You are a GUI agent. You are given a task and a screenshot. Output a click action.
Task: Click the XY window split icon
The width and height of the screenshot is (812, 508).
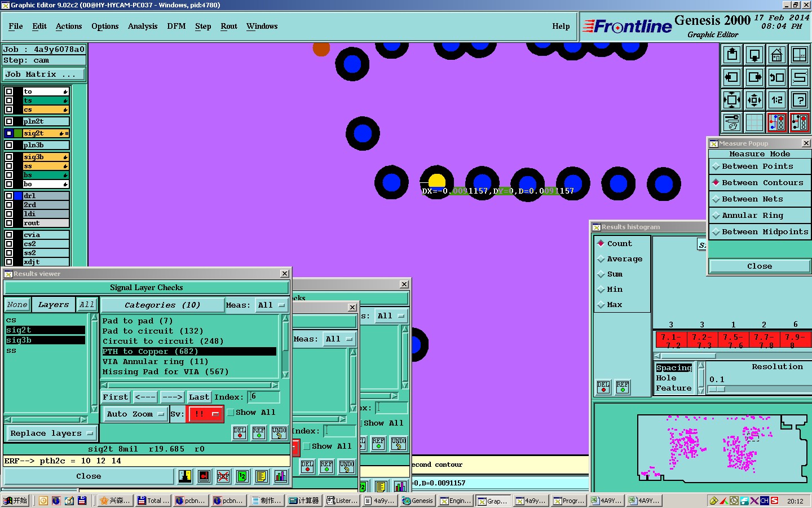[x=800, y=55]
